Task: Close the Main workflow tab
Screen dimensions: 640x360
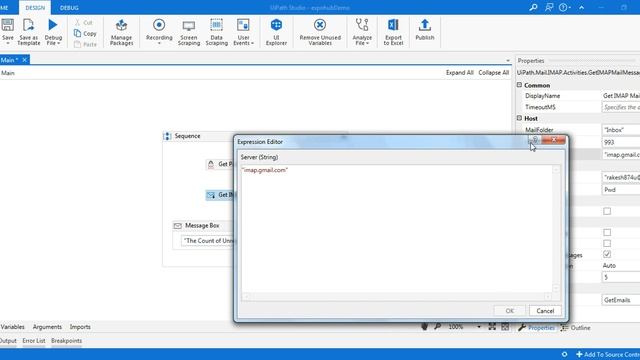Action: (x=24, y=60)
